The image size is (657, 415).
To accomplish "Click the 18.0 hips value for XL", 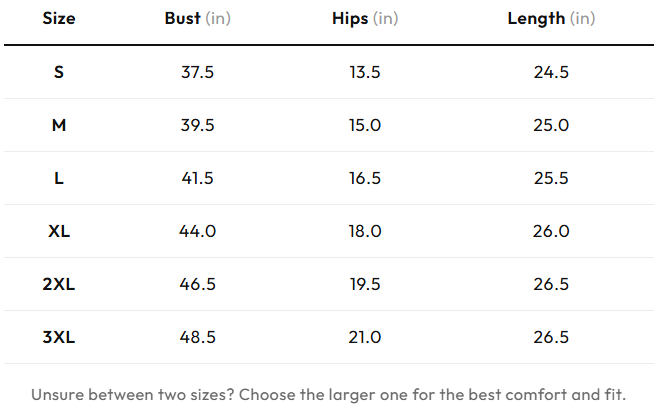I will pos(365,231).
